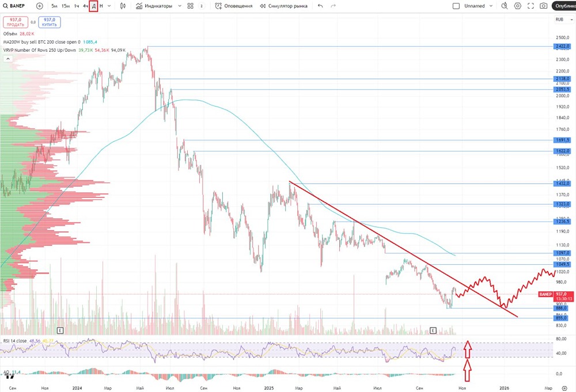Screen dimensions: 576x392
Task: Click the 2422,0 price level label
Action: [563, 46]
